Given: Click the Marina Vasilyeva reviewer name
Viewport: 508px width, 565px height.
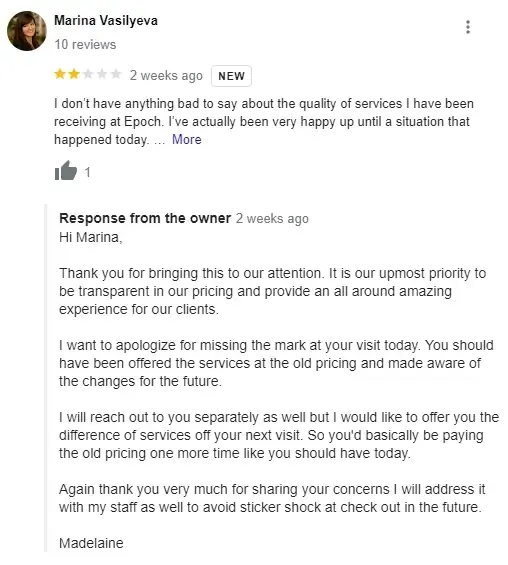Looking at the screenshot, I should tap(106, 21).
